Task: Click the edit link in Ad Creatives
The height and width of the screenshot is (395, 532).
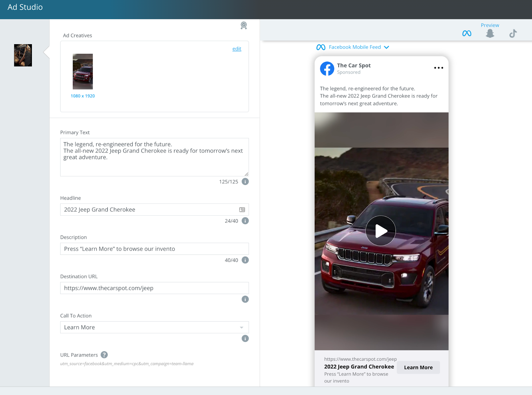Action: [x=237, y=49]
